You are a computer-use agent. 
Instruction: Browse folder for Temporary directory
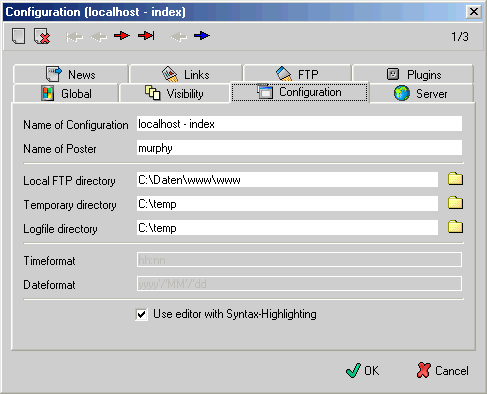point(455,203)
